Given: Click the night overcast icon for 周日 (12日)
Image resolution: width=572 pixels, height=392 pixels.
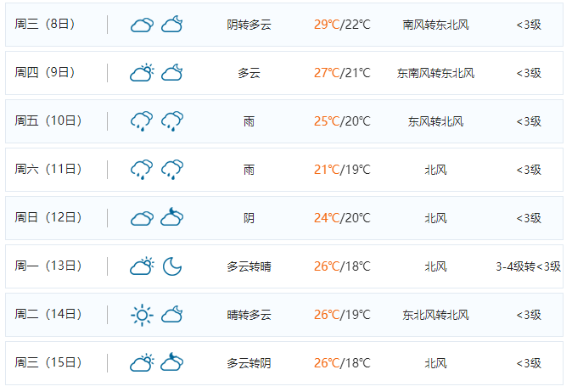Looking at the screenshot, I should tap(172, 217).
